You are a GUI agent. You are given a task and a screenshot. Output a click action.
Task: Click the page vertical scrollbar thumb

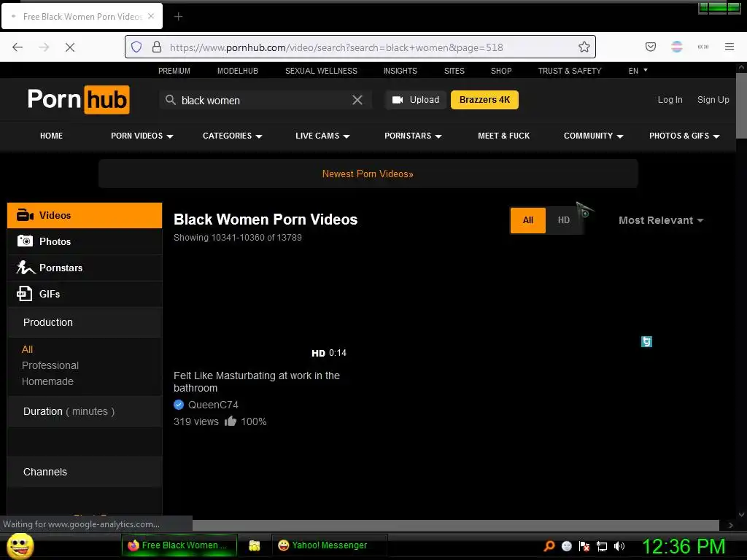click(x=741, y=105)
